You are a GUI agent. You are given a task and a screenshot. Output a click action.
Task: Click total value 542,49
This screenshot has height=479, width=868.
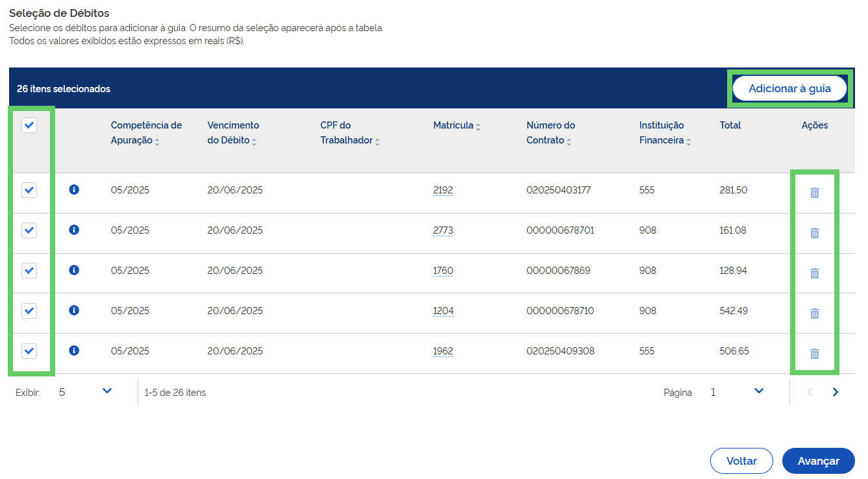coord(734,311)
